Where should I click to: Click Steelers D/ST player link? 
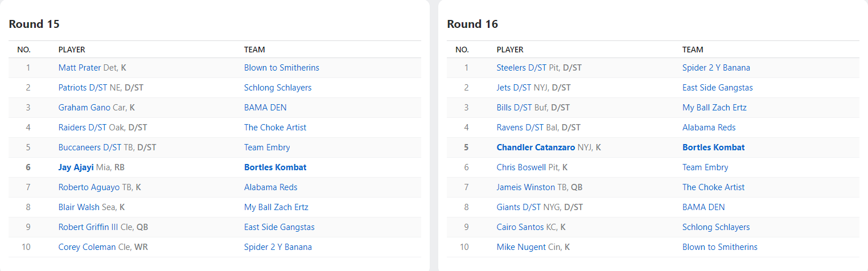point(521,68)
